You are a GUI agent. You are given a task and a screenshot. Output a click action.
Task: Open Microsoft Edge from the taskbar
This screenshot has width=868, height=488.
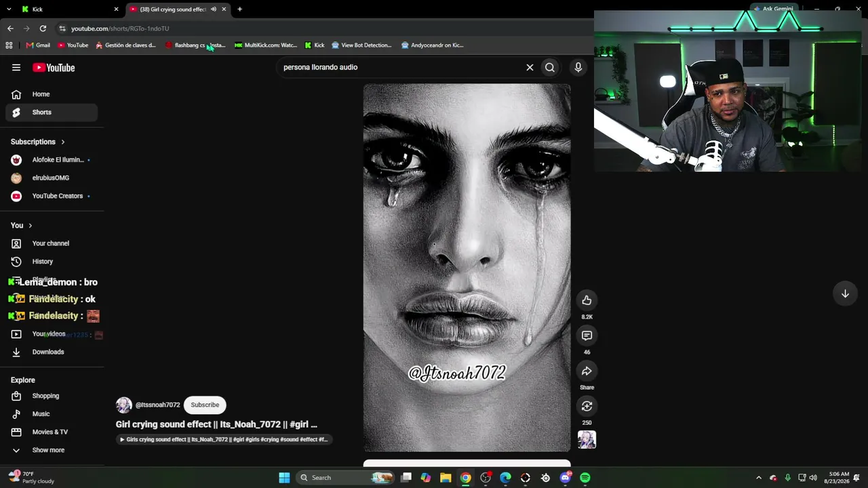click(x=505, y=478)
